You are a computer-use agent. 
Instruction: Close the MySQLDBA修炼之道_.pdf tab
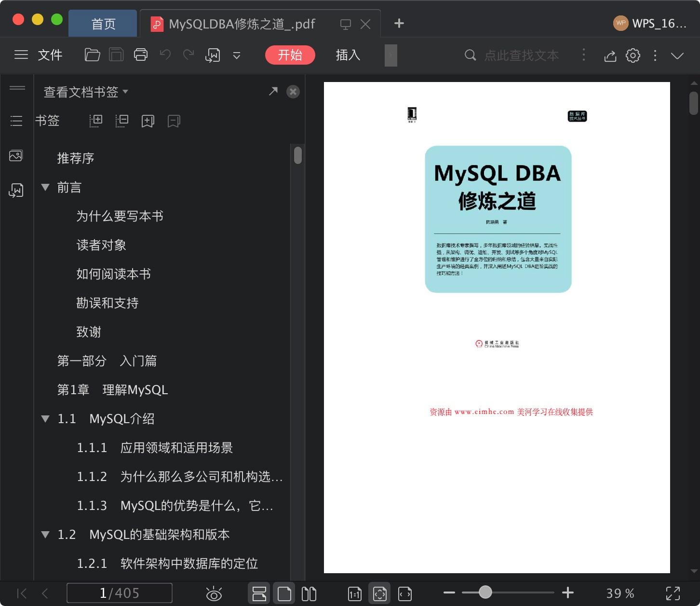point(365,24)
